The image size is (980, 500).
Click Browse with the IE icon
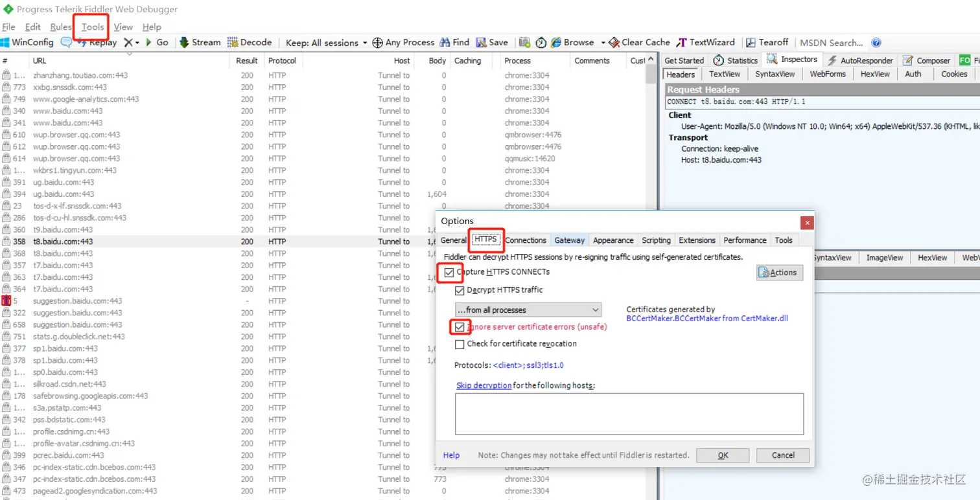pyautogui.click(x=572, y=42)
